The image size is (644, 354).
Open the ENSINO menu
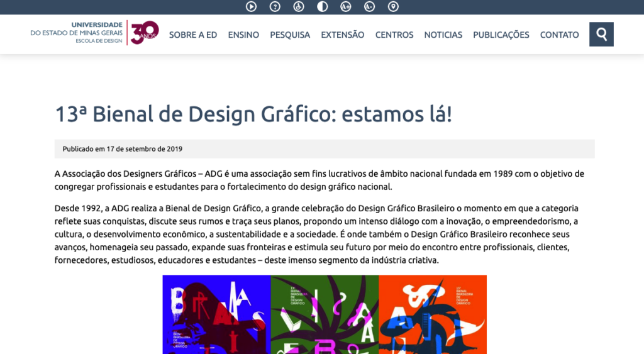pos(243,35)
